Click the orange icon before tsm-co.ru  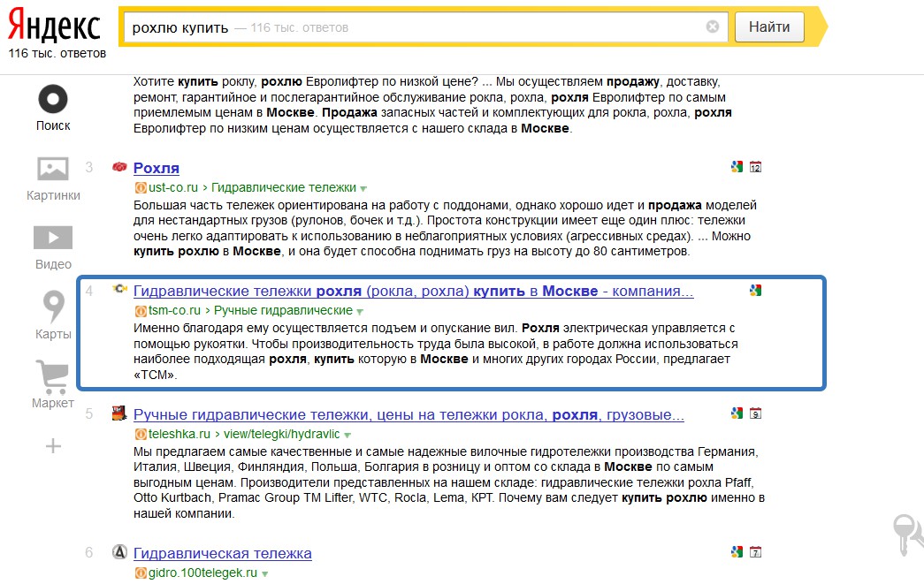coord(141,311)
